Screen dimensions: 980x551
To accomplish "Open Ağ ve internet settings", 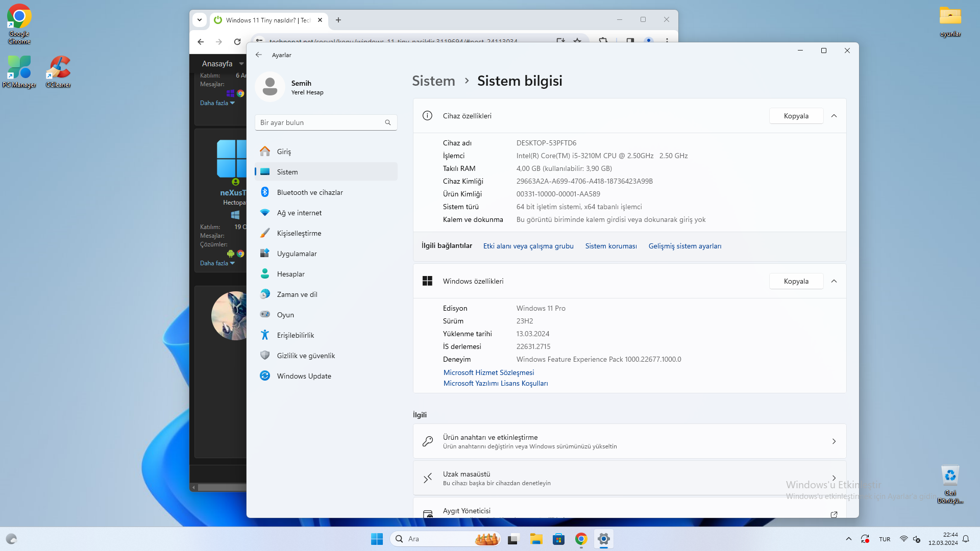I will (299, 213).
